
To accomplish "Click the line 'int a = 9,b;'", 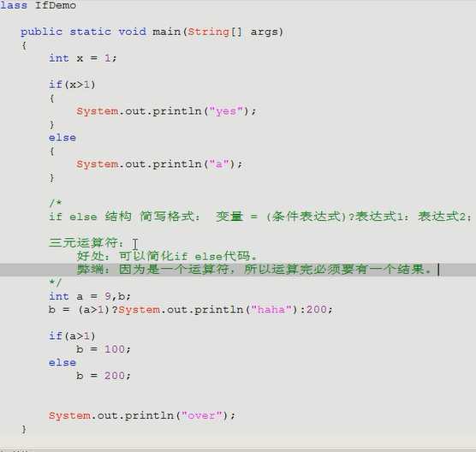I will (90, 296).
